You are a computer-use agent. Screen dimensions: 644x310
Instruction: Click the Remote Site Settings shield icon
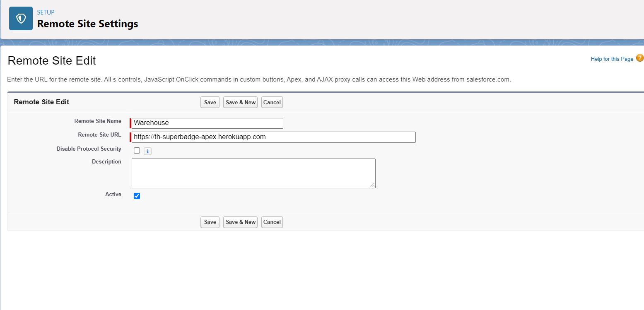pos(21,19)
